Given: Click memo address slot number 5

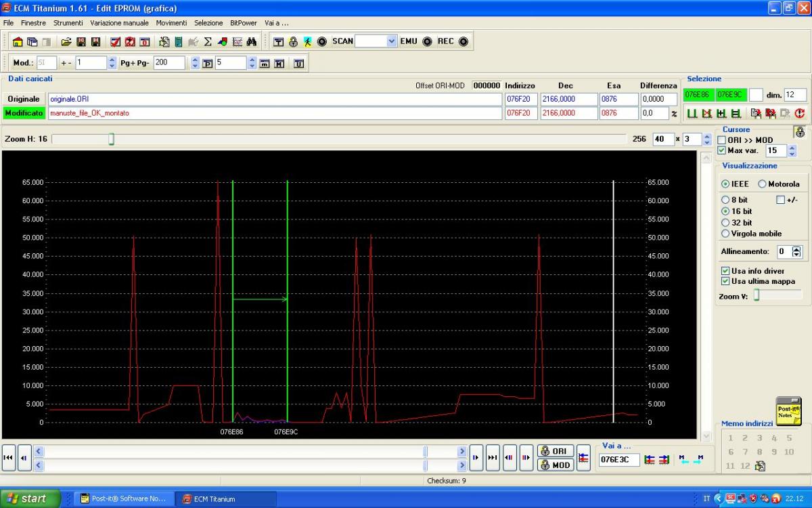Looking at the screenshot, I should (789, 438).
